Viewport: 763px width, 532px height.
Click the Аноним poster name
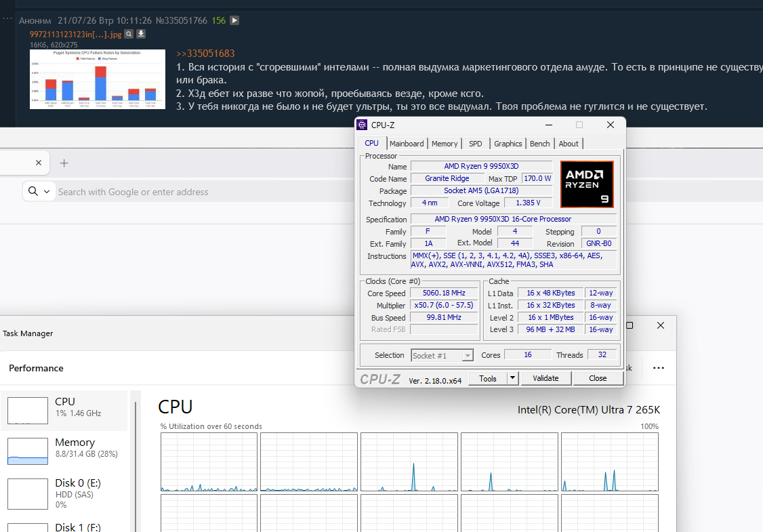(35, 20)
